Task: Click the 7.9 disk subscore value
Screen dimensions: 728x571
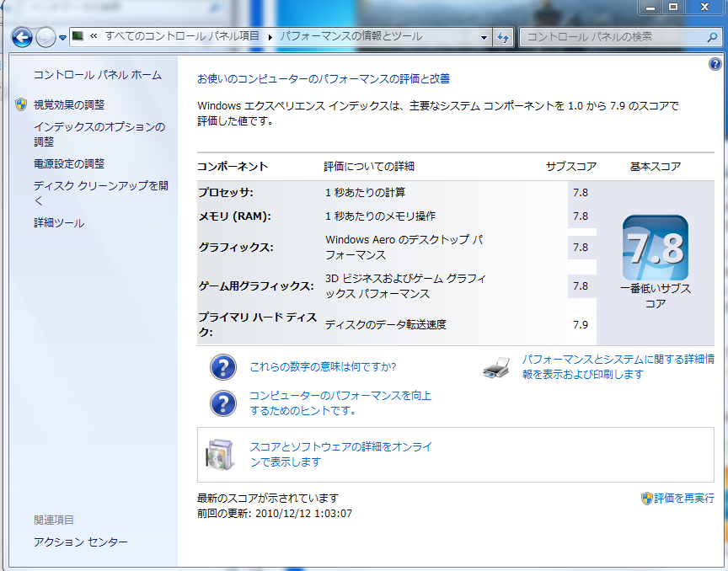Action: (581, 324)
